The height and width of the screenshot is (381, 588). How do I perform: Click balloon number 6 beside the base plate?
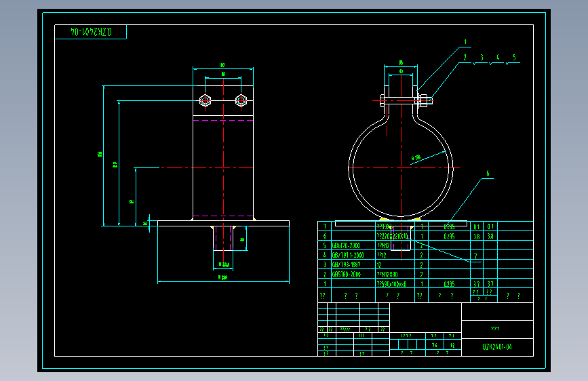click(x=488, y=174)
